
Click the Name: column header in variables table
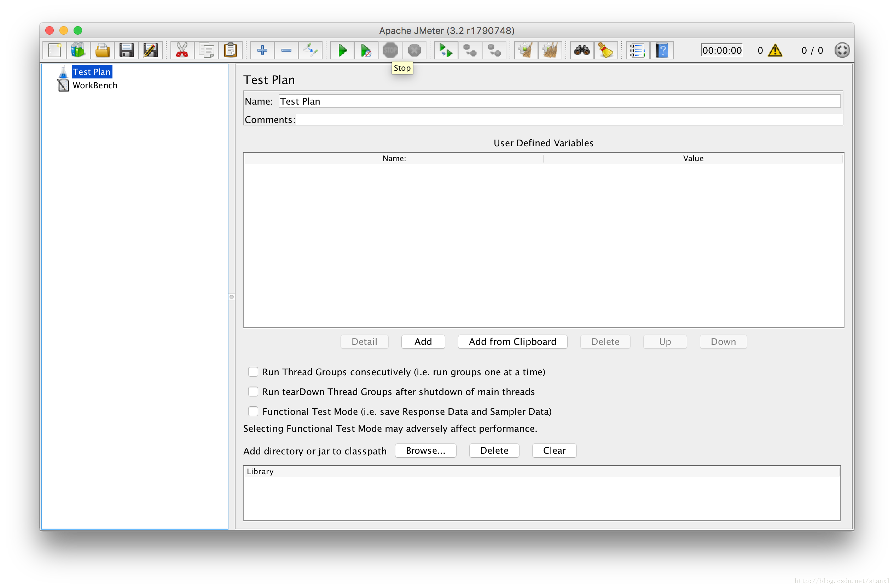point(394,158)
